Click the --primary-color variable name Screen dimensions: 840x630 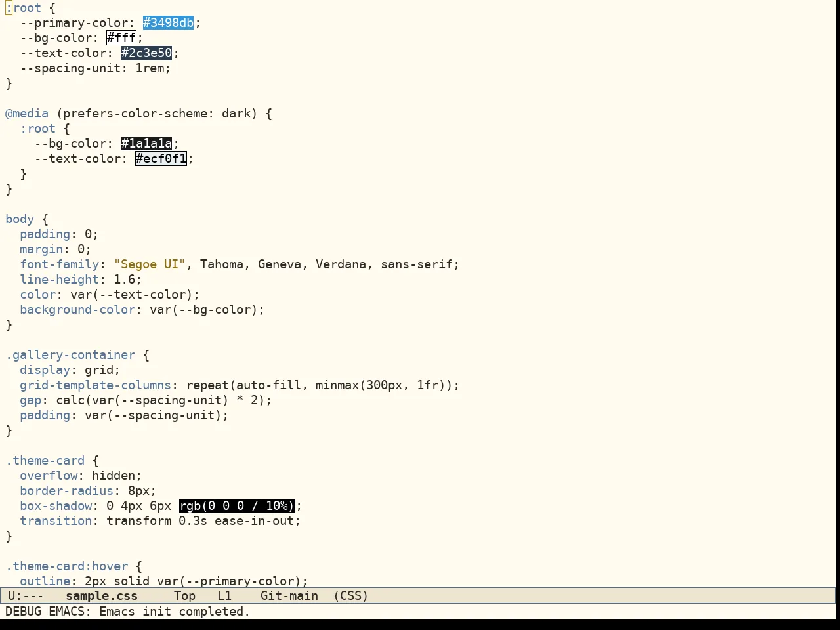click(74, 23)
